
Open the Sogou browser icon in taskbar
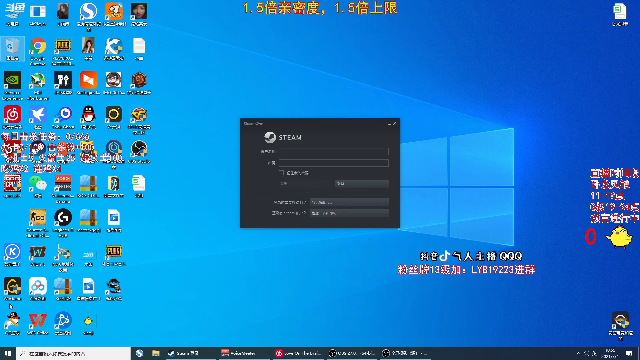click(139, 353)
